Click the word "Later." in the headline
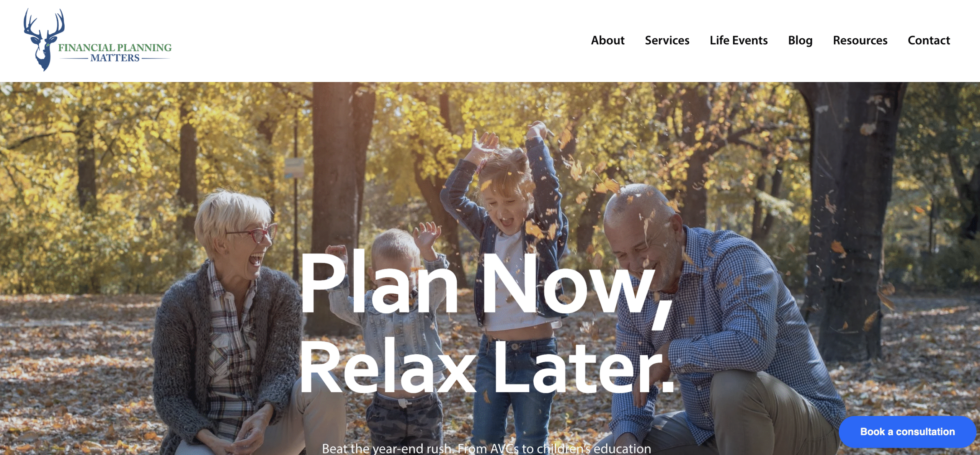This screenshot has height=455, width=980. pos(584,368)
